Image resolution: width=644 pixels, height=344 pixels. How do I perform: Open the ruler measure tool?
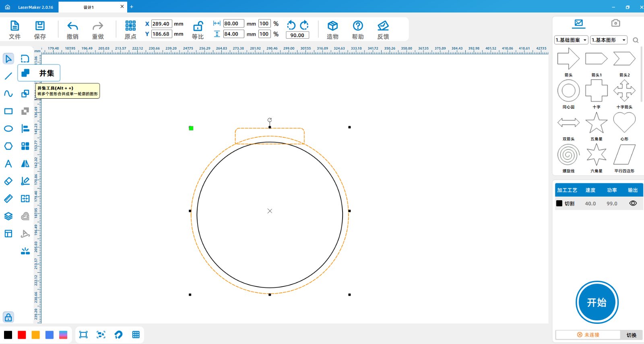(8, 199)
